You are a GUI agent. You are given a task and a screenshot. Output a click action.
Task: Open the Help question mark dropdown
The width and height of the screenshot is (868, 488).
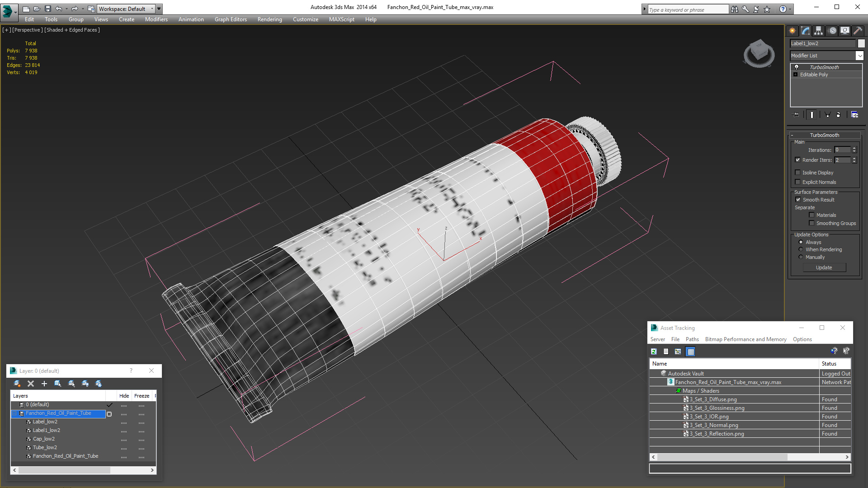790,9
